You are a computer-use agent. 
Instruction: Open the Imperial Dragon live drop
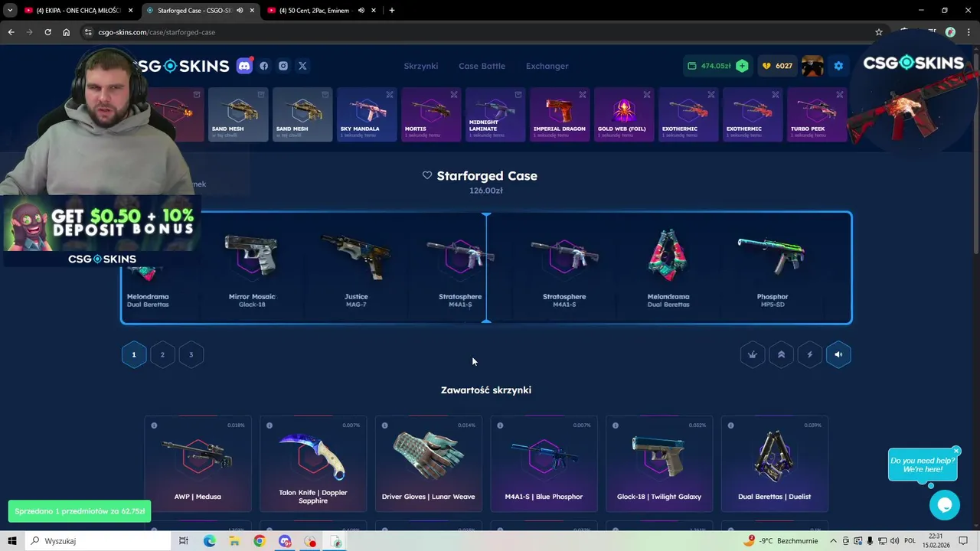tap(560, 114)
